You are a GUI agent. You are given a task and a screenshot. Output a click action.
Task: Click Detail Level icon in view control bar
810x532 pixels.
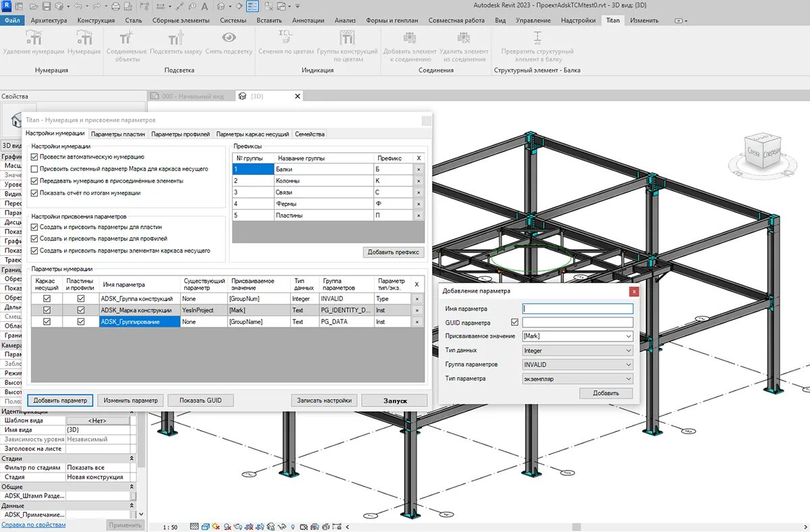click(x=194, y=527)
